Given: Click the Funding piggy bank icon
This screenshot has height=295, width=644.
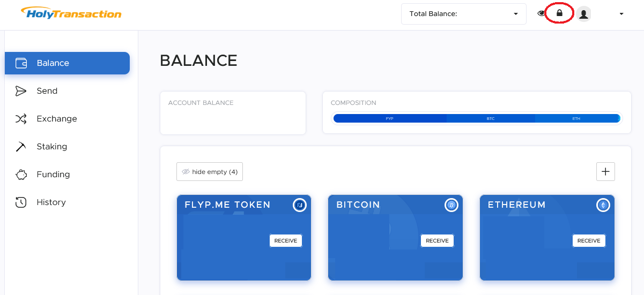Looking at the screenshot, I should tap(21, 175).
